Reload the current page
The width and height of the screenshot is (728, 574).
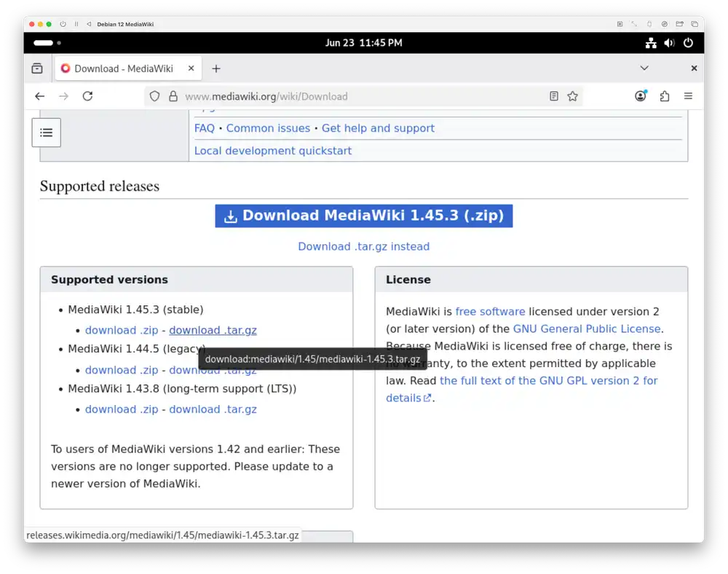[x=88, y=96]
